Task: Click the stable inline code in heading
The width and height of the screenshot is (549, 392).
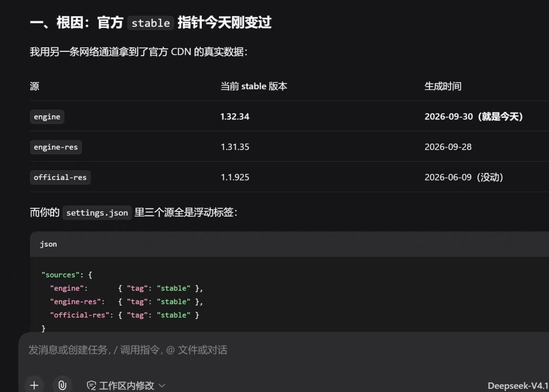Action: point(150,23)
